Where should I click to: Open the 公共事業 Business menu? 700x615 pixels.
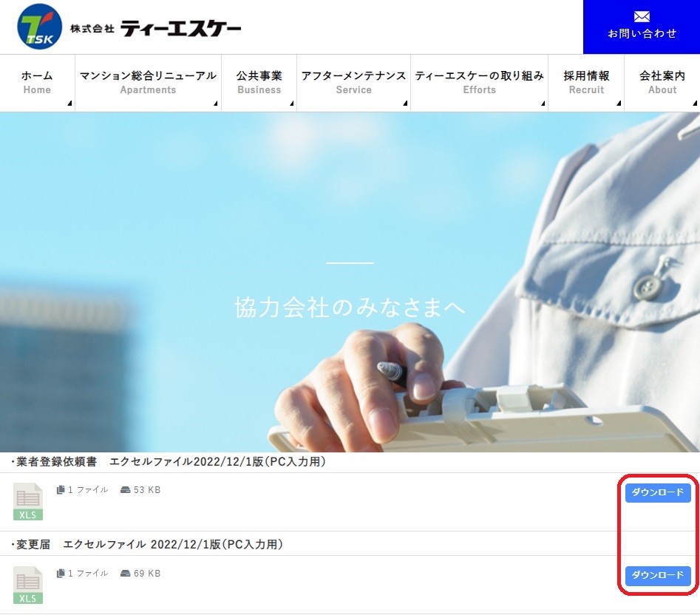click(x=259, y=83)
